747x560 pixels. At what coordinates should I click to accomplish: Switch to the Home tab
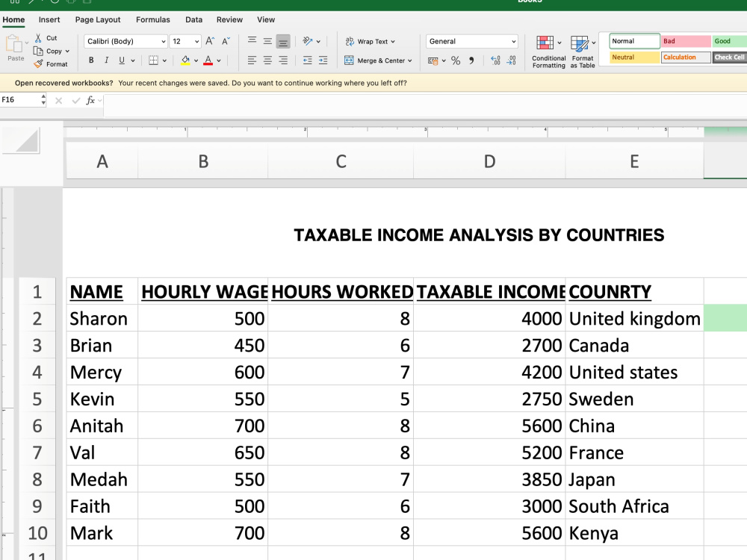[x=13, y=19]
